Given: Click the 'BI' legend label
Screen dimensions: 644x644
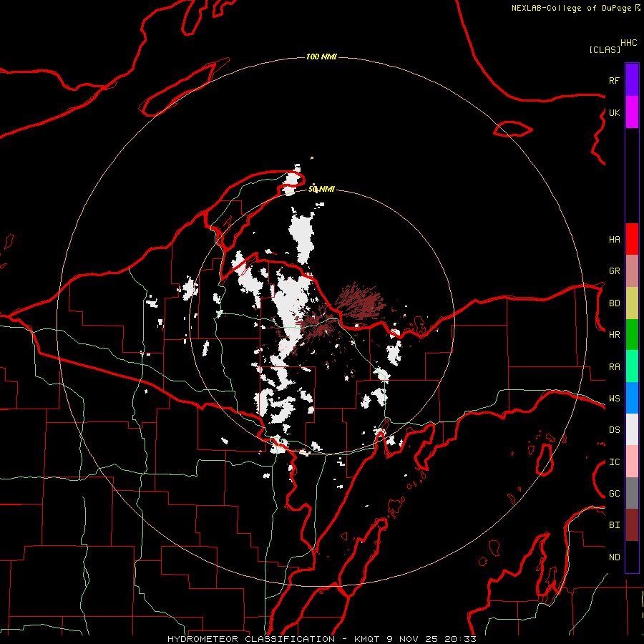Looking at the screenshot, I should point(614,525).
